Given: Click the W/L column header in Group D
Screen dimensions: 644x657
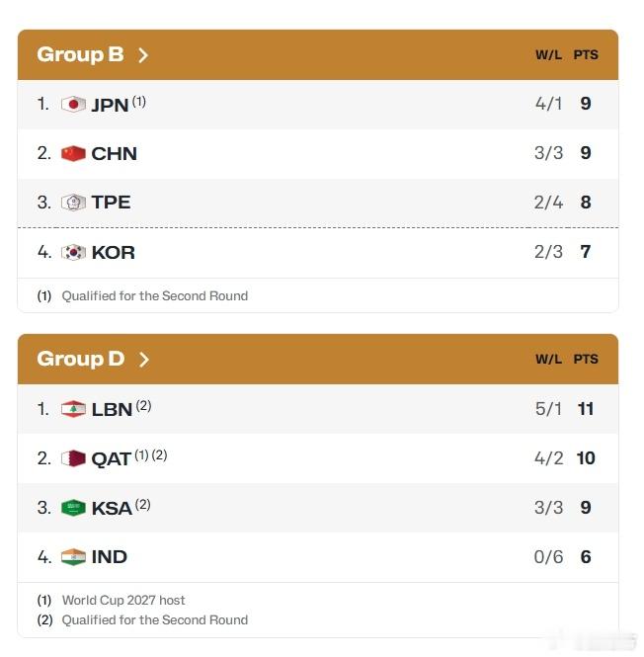Looking at the screenshot, I should [x=548, y=359].
